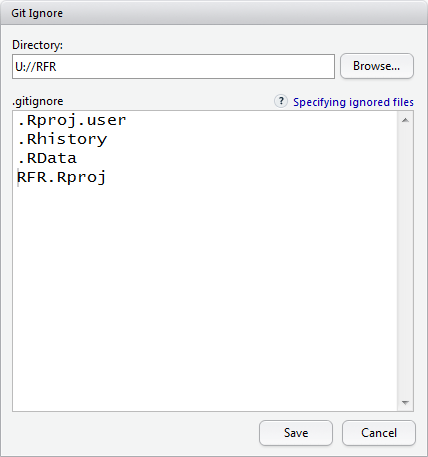This screenshot has width=428, height=457.
Task: Click the .gitignore label above editor
Action: click(x=38, y=101)
